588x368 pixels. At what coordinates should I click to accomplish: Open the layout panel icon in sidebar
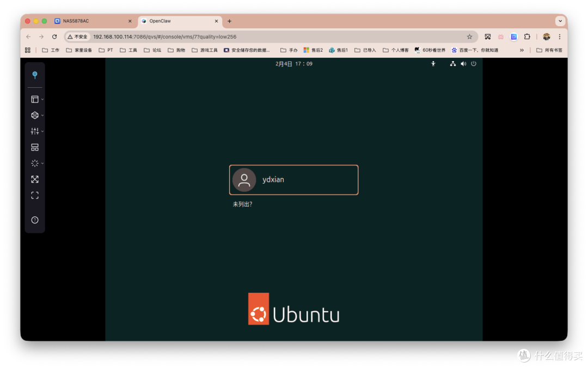(x=34, y=99)
